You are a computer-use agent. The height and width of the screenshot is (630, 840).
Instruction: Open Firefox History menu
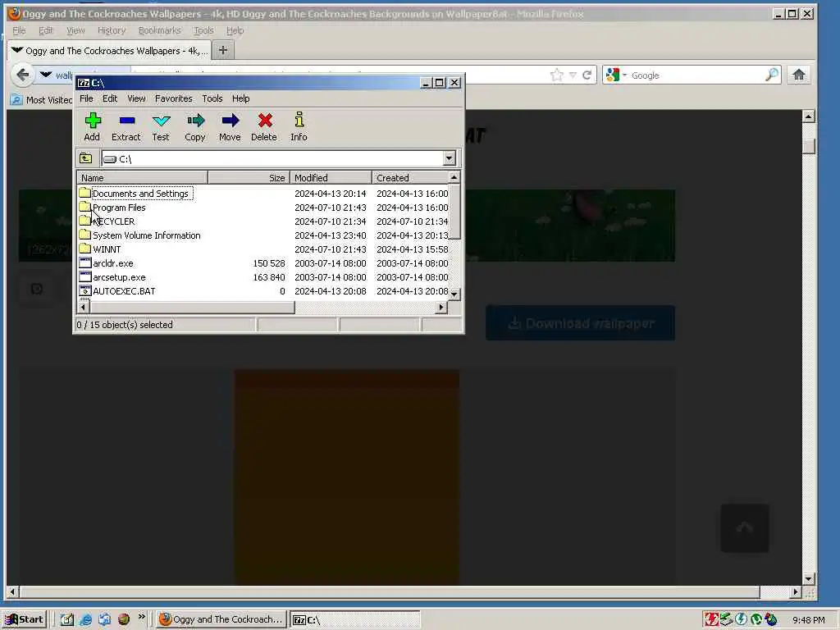[112, 30]
